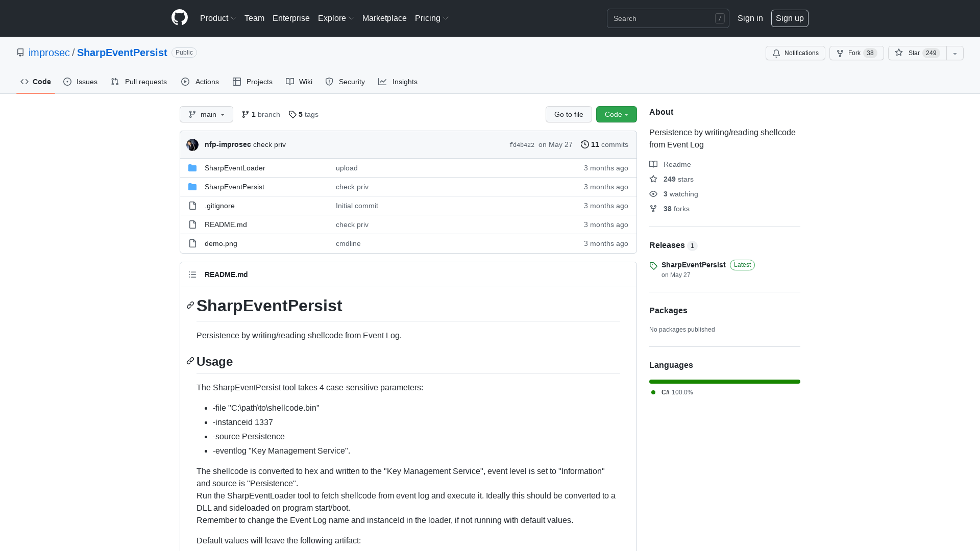Open the cmdline commit message

pyautogui.click(x=348, y=243)
